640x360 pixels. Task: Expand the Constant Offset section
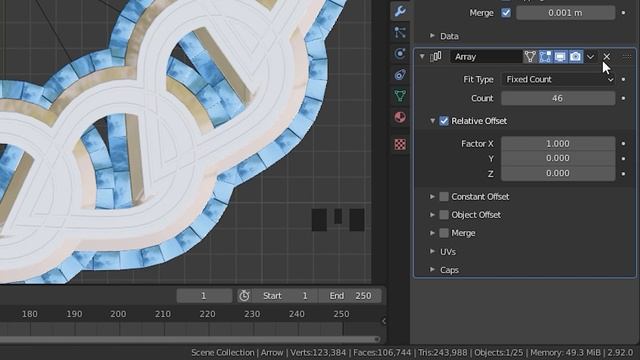coord(432,196)
